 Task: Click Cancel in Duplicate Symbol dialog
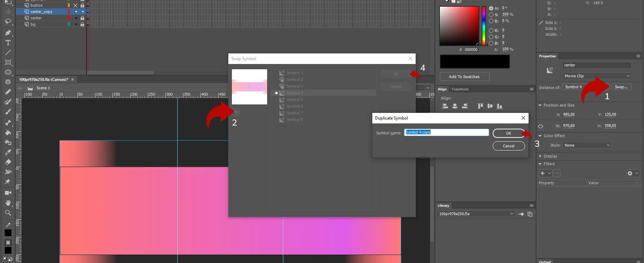(509, 146)
